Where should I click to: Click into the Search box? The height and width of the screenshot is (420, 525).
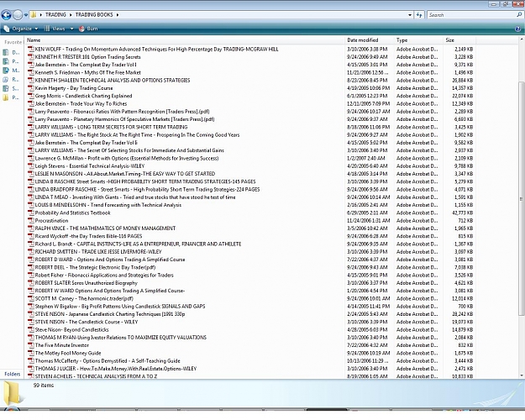(471, 15)
